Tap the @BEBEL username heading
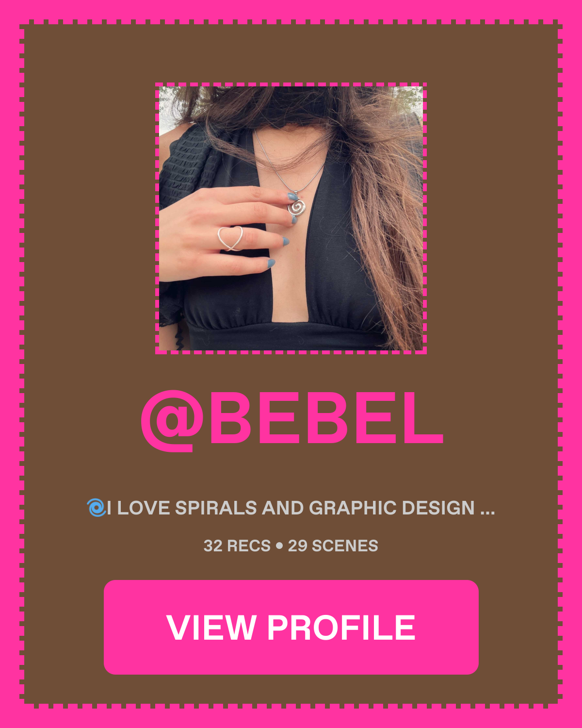Screen dimensions: 582x728 coord(292,420)
